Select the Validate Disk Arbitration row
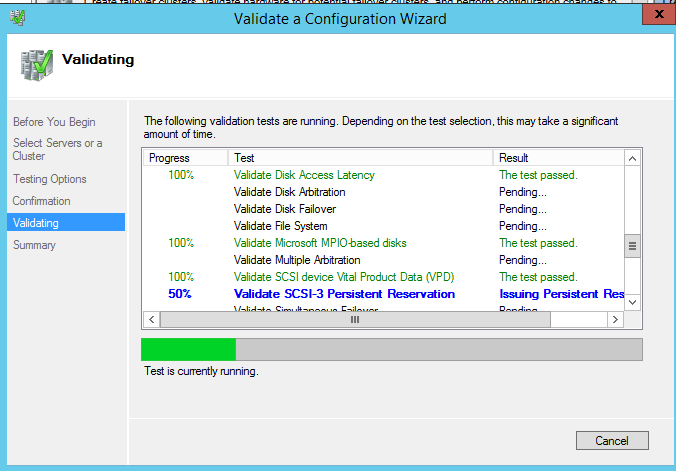This screenshot has height=471, width=676. [x=384, y=192]
